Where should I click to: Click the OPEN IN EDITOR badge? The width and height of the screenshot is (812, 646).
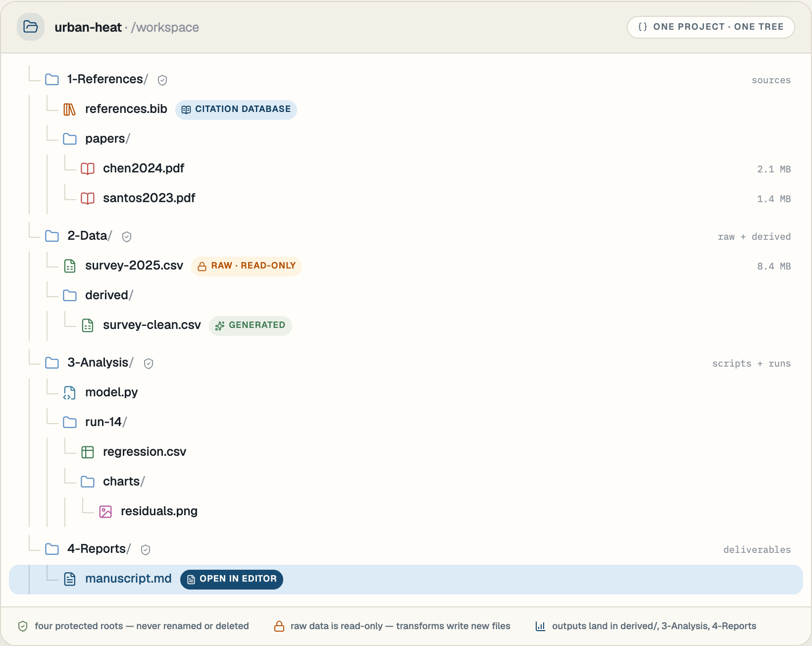232,579
